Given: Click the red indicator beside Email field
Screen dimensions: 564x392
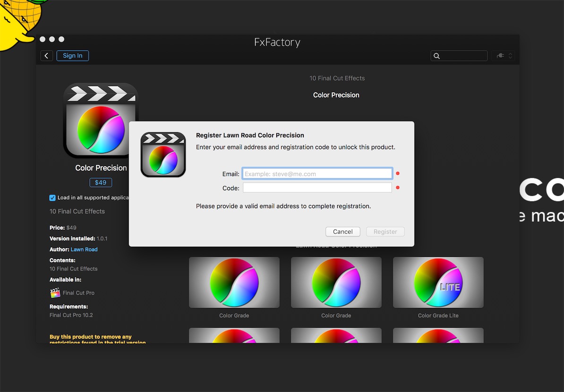Looking at the screenshot, I should click(397, 173).
